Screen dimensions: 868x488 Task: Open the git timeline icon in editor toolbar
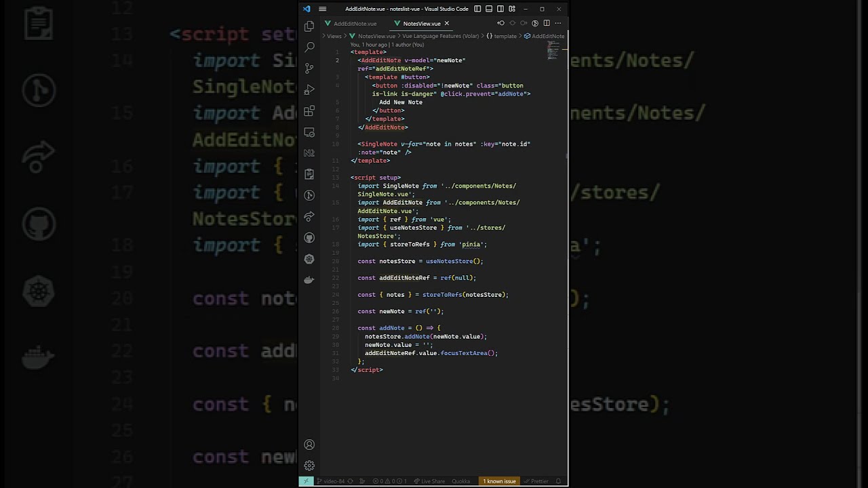pyautogui.click(x=535, y=23)
